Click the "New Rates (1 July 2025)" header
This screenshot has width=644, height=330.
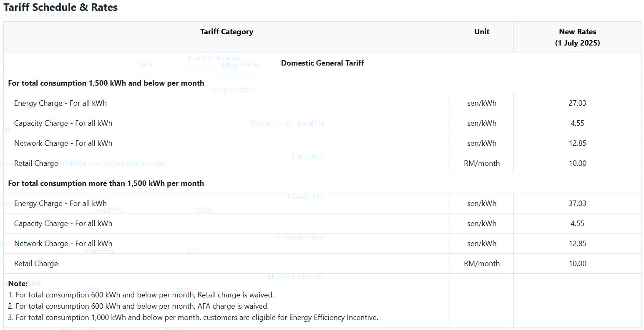point(577,37)
